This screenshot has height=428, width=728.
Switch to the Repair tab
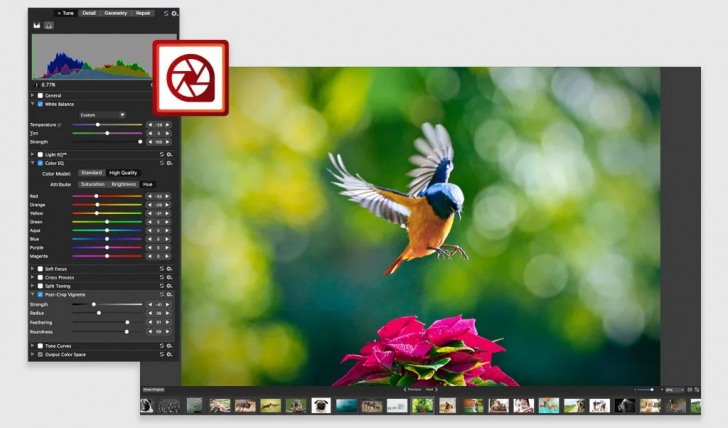coord(143,13)
